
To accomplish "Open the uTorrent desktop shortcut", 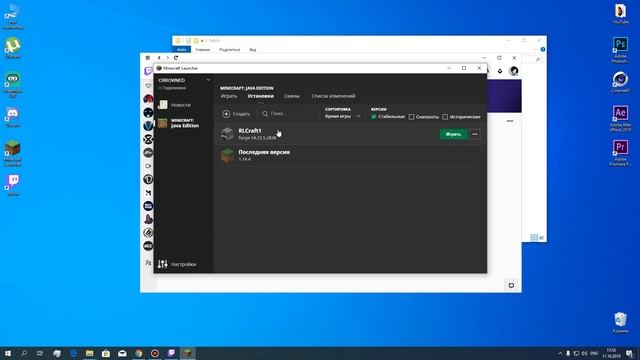I will tap(13, 48).
